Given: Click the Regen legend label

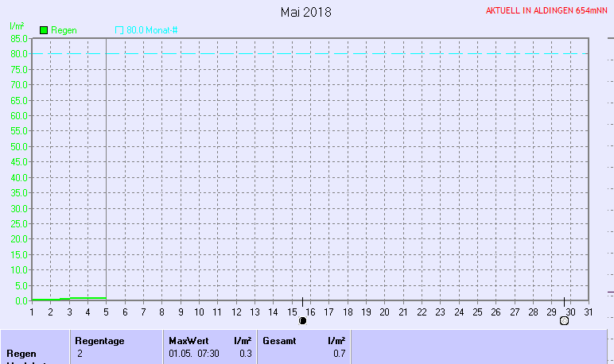Looking at the screenshot, I should [64, 30].
